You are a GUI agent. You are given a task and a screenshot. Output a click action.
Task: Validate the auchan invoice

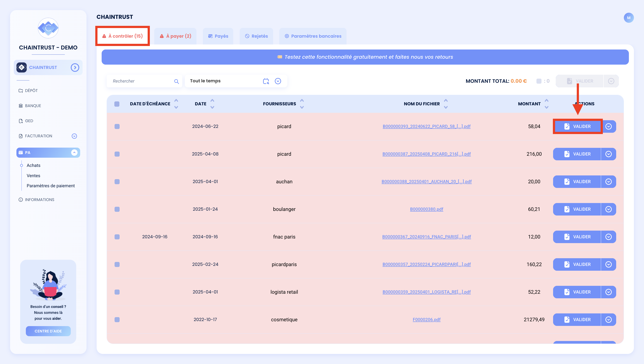coord(577,182)
